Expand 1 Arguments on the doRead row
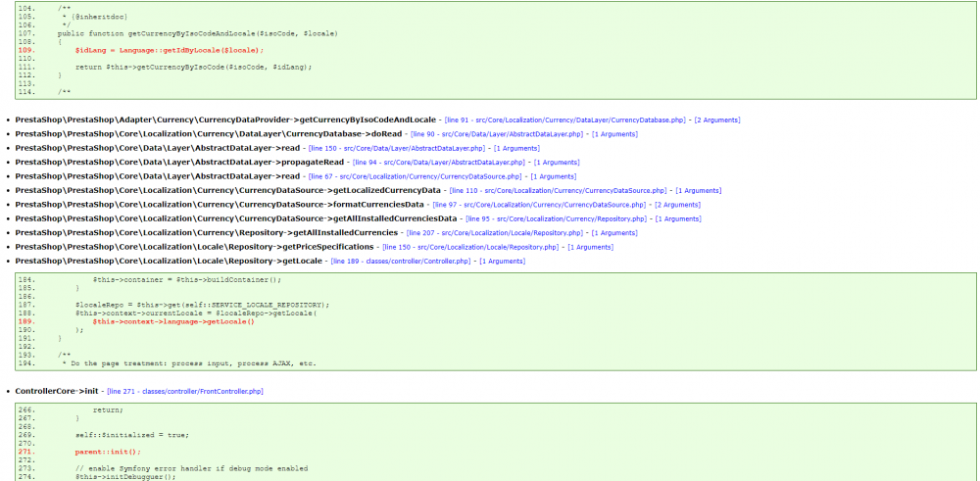 615,134
